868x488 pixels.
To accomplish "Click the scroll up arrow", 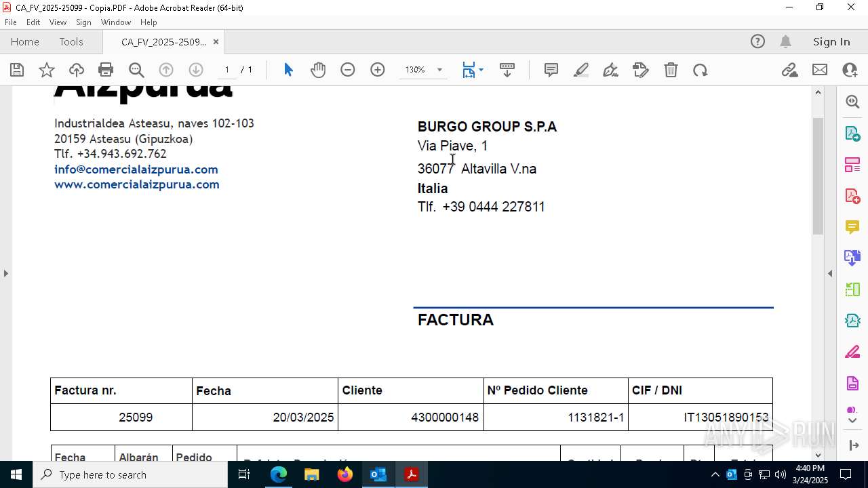I will [x=818, y=92].
